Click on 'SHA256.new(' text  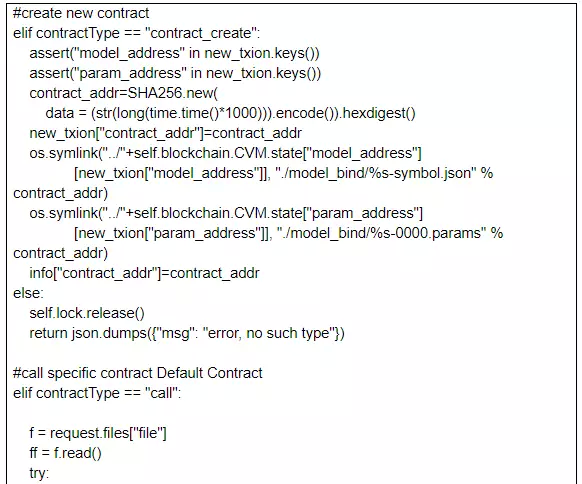point(173,93)
